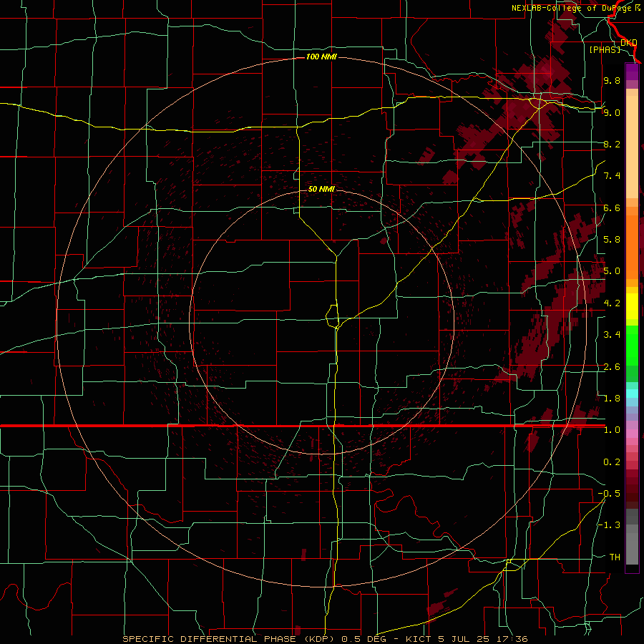Click the 1.0 value on the color scale

(x=612, y=430)
